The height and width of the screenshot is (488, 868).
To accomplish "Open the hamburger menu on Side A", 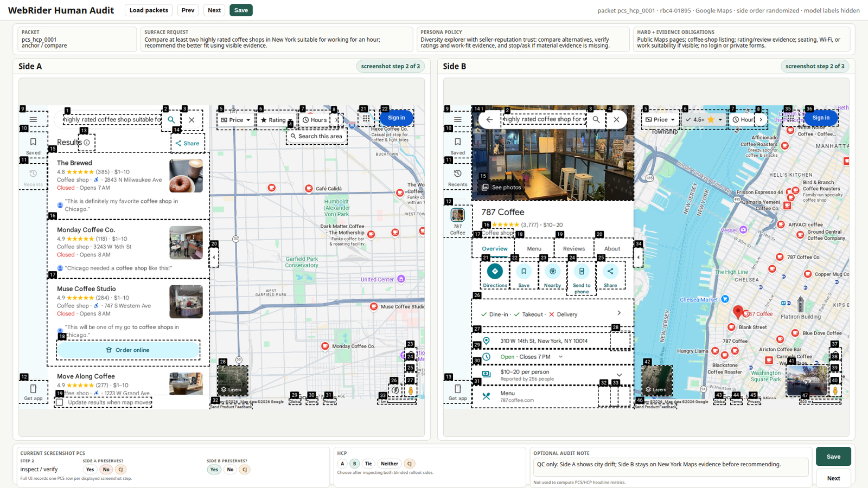I will [33, 120].
